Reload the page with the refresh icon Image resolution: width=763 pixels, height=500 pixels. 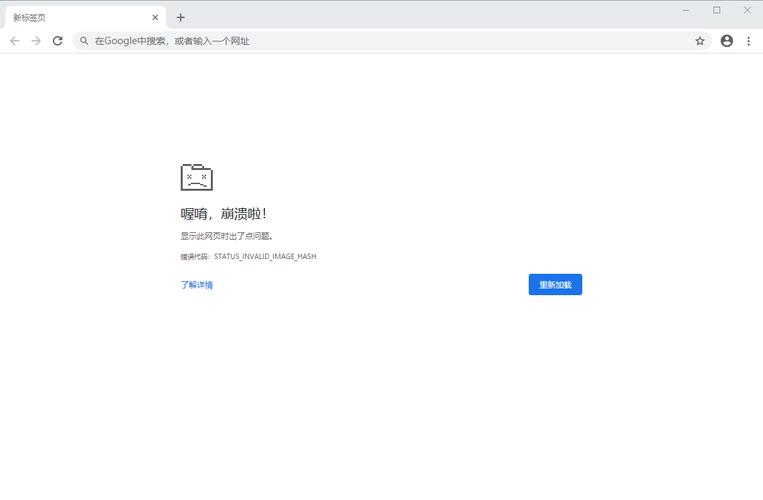tap(57, 41)
